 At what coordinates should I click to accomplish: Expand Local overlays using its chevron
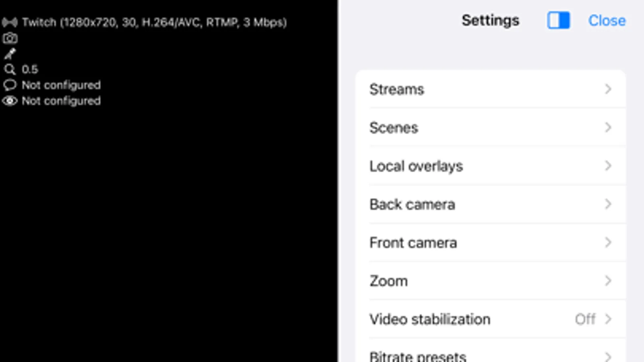click(608, 166)
